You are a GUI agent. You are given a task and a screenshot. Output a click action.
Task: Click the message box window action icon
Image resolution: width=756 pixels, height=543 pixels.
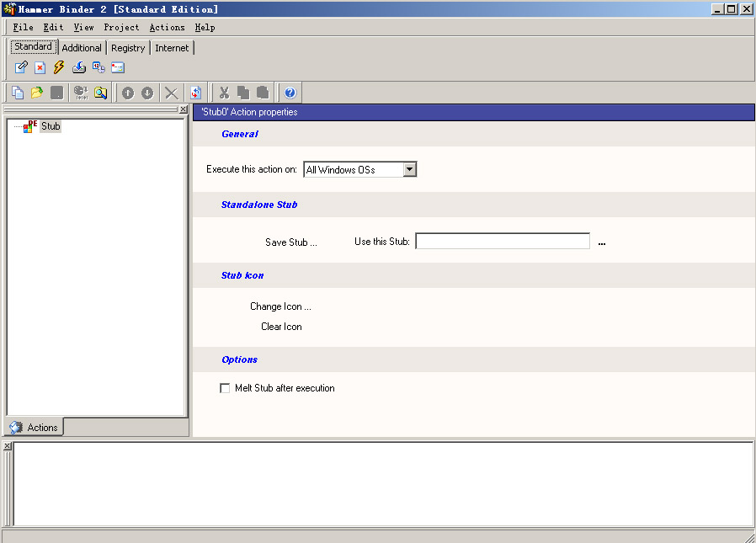coord(118,67)
